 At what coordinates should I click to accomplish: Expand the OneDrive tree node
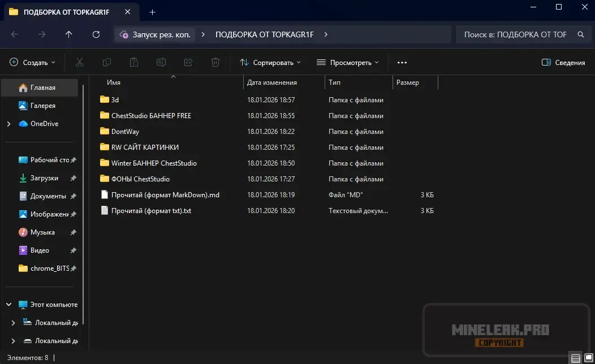pyautogui.click(x=8, y=124)
